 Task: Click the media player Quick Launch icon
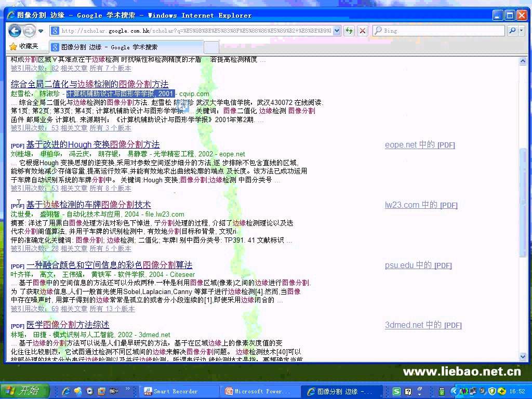pos(89,391)
